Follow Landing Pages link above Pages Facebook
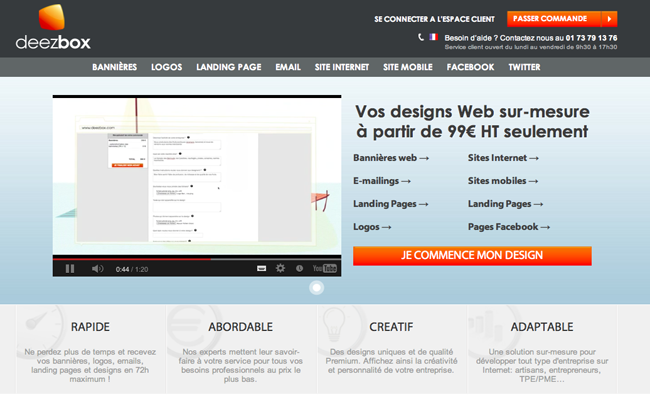Image resolution: width=650 pixels, height=400 pixels. tap(505, 204)
